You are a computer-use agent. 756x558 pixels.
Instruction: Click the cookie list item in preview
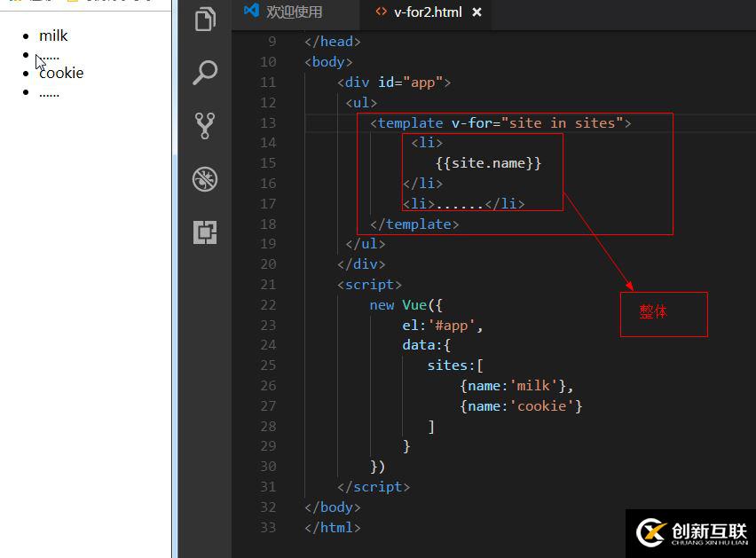[61, 73]
